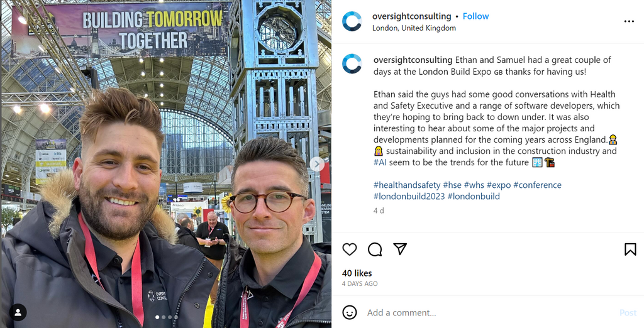Image resolution: width=644 pixels, height=328 pixels.
Task: Click the caption's oversightconsulting avatar
Action: tap(352, 64)
